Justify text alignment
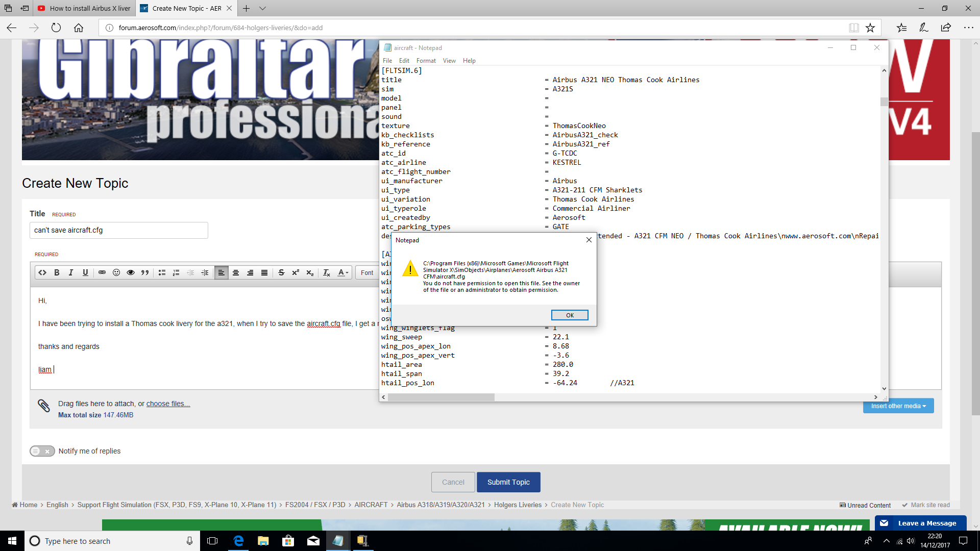980x551 pixels. pos(264,273)
